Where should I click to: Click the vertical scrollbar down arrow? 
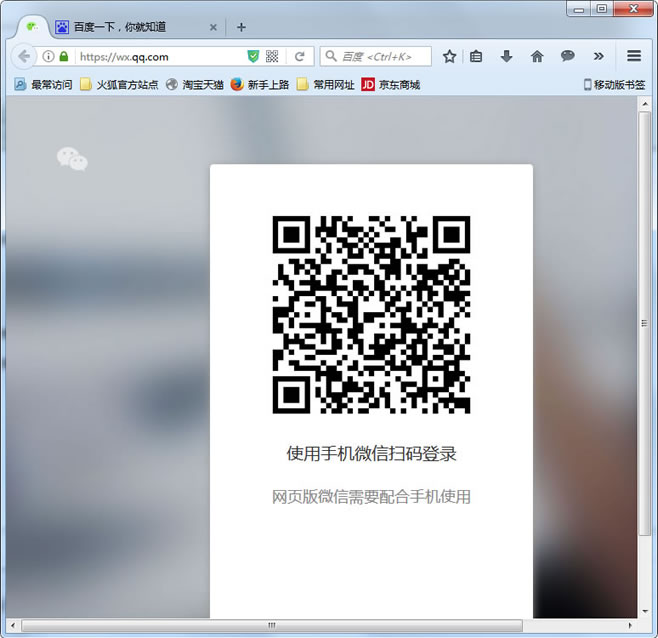tap(645, 612)
